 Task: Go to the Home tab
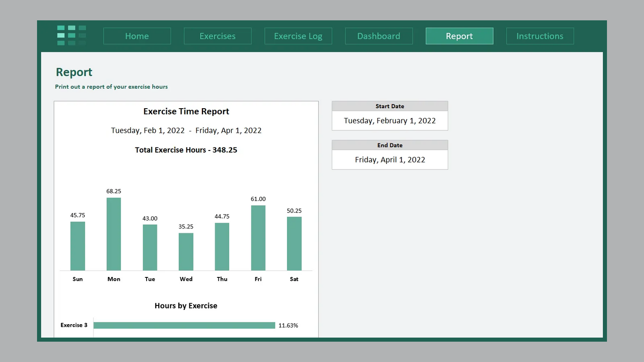pyautogui.click(x=137, y=36)
